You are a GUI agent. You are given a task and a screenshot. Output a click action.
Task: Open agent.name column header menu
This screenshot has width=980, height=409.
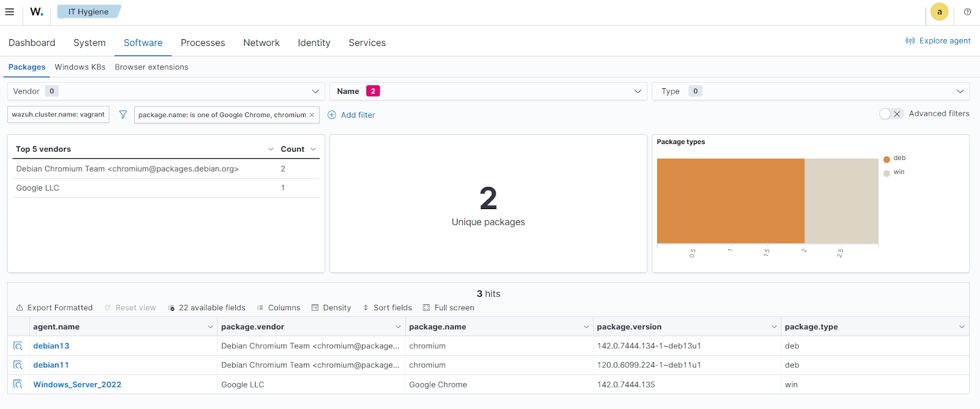[210, 327]
